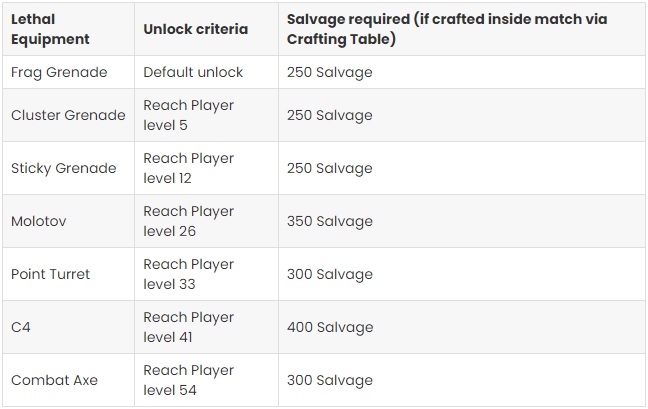Click 300 Salvage in Combat Axe row

click(x=330, y=380)
